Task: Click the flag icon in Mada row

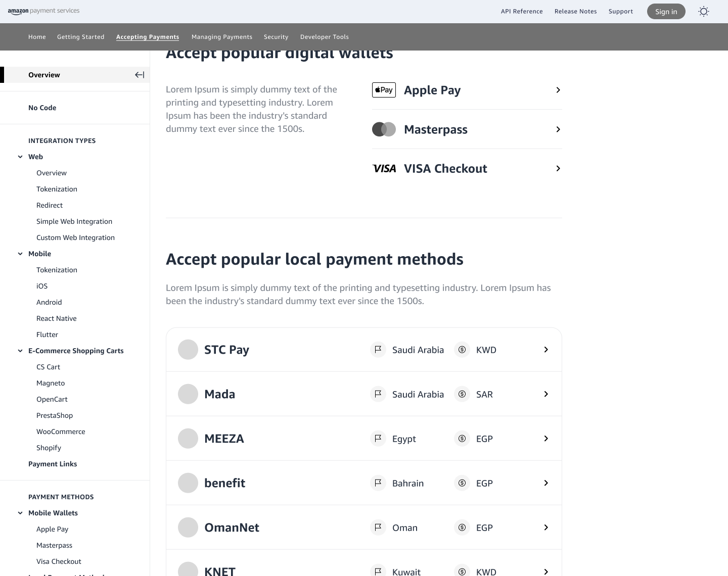Action: point(378,394)
